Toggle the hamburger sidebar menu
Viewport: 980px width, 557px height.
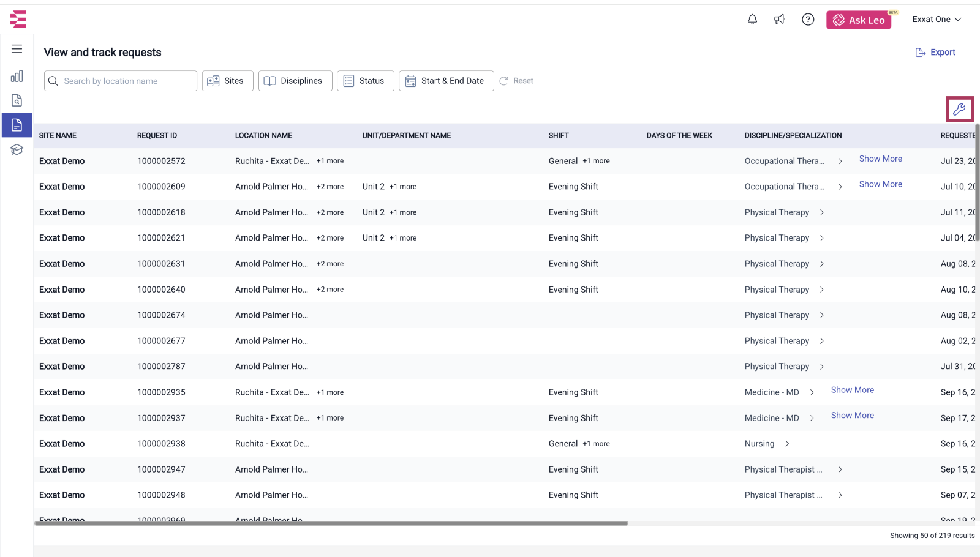click(17, 49)
